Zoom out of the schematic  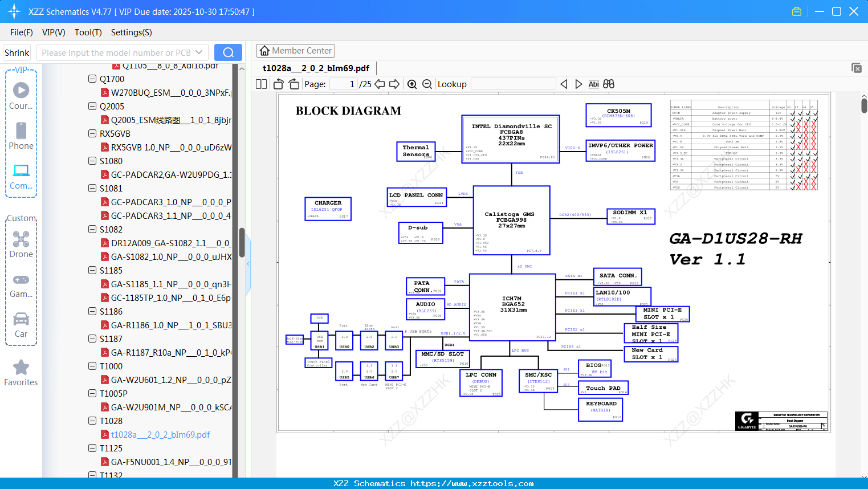pyautogui.click(x=427, y=84)
